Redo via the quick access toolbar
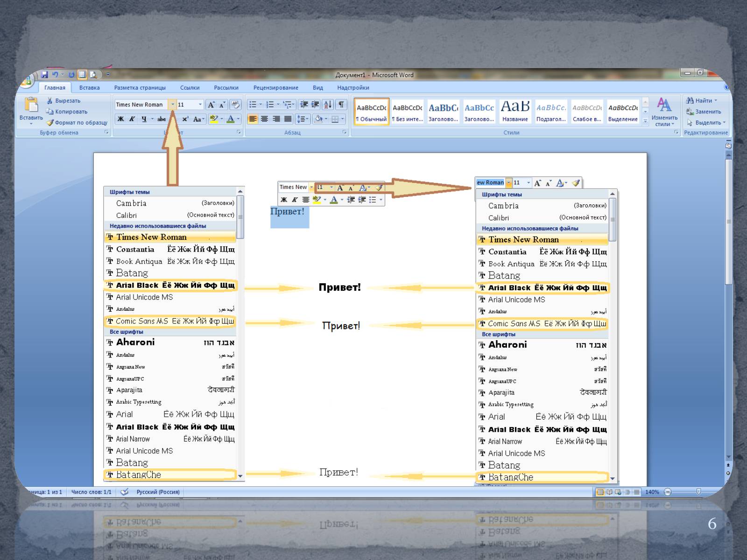The height and width of the screenshot is (560, 747). coord(71,75)
